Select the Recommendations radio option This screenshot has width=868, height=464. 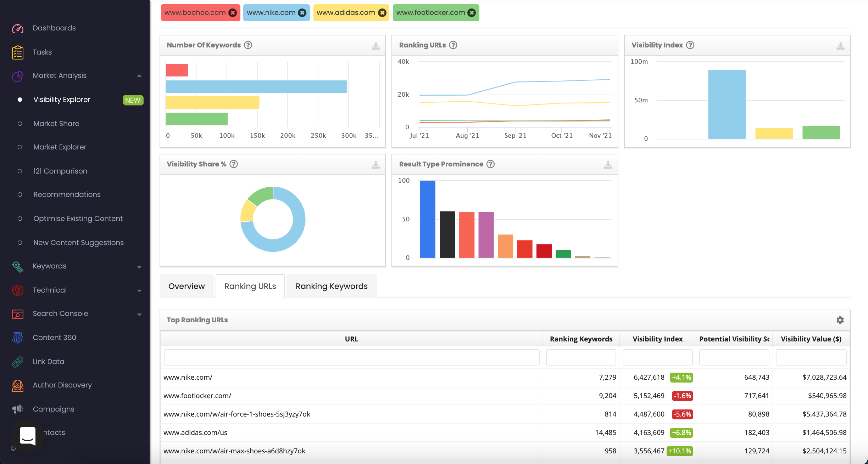[x=20, y=194]
